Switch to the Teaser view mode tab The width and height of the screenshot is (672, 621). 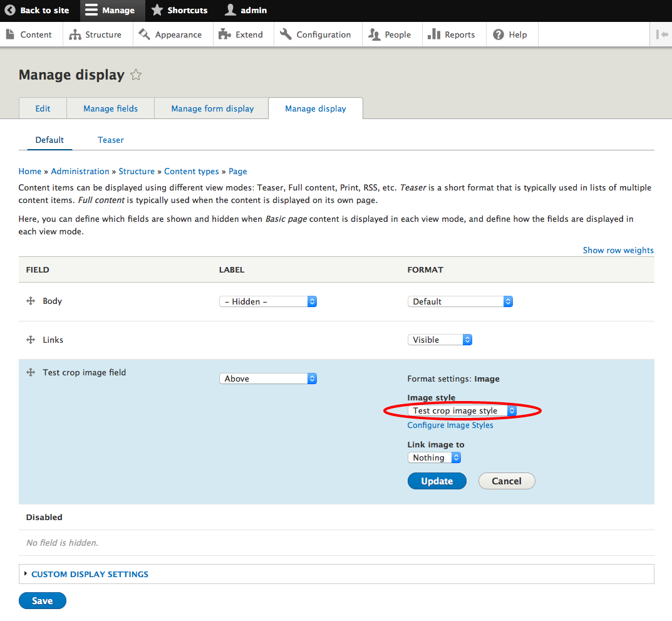pyautogui.click(x=111, y=140)
